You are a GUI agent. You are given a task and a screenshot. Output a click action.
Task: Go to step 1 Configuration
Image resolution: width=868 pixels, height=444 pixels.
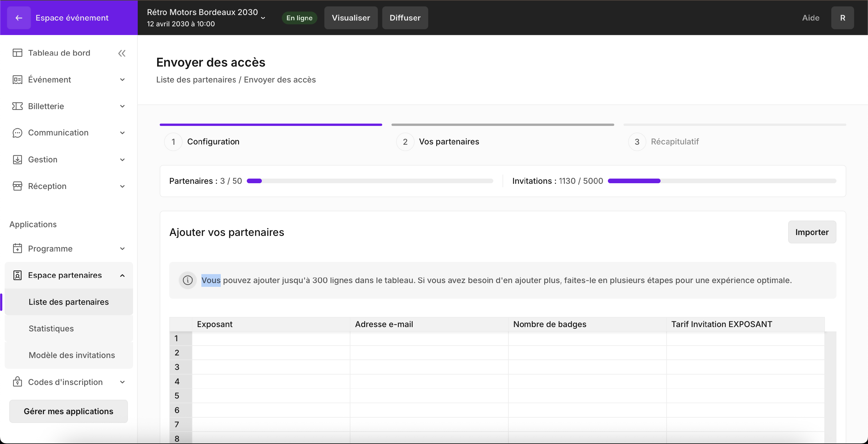tap(213, 142)
